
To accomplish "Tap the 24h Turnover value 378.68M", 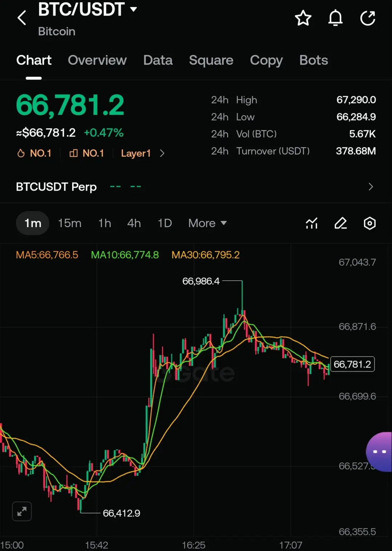I will coord(356,151).
